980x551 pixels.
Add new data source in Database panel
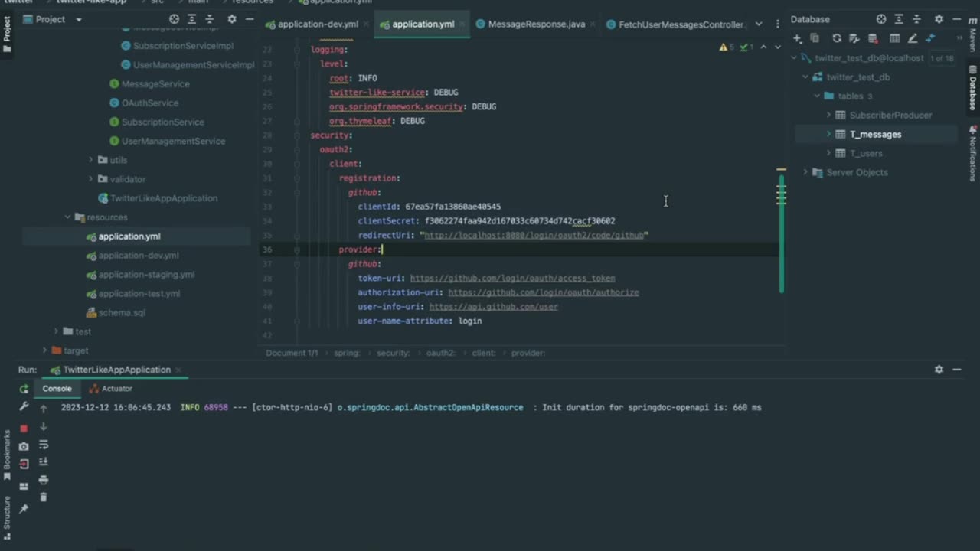tap(798, 38)
